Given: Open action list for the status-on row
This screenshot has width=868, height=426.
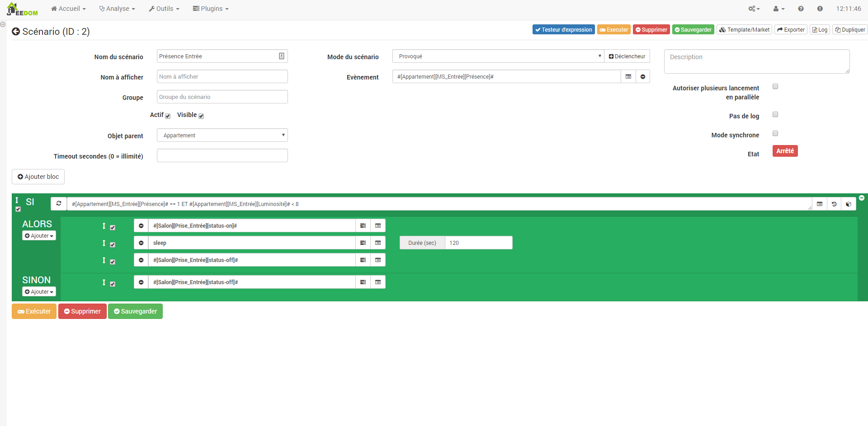Looking at the screenshot, I should click(x=363, y=226).
